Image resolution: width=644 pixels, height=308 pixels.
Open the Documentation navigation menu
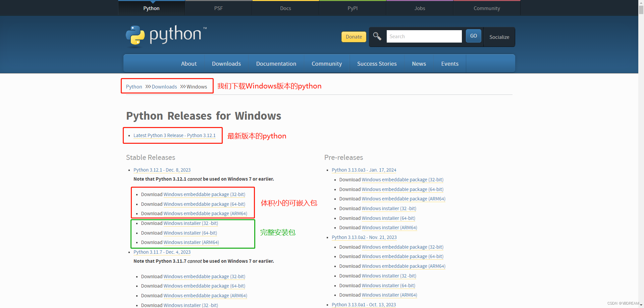276,64
